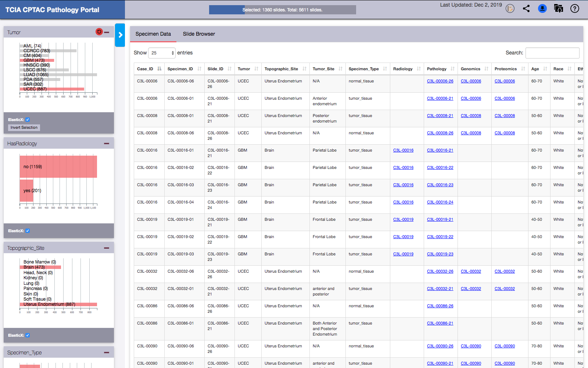Click the slide selection progress bar
This screenshot has height=368, width=588.
point(282,10)
